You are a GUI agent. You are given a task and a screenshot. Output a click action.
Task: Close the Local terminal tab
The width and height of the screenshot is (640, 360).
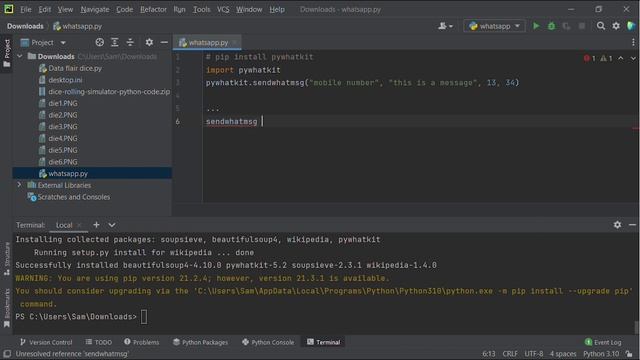click(x=79, y=225)
